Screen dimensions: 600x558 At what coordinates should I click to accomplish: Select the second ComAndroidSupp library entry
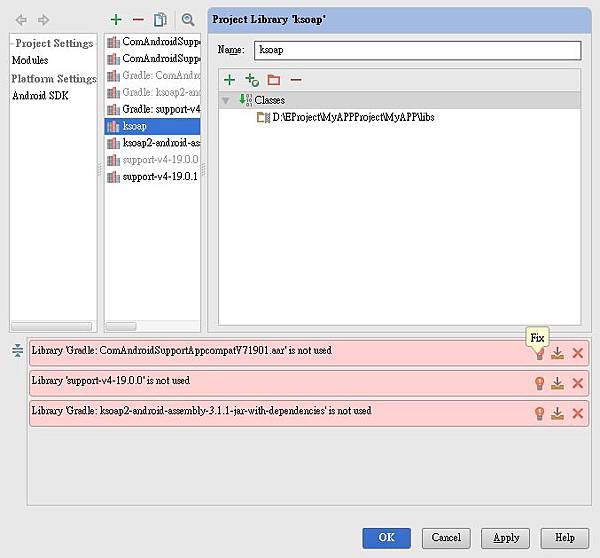tap(153, 59)
